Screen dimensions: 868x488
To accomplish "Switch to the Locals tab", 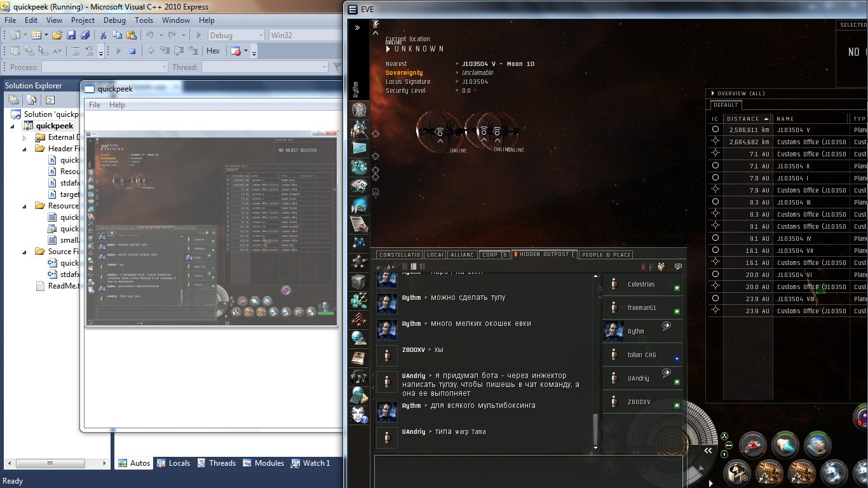I will (173, 463).
